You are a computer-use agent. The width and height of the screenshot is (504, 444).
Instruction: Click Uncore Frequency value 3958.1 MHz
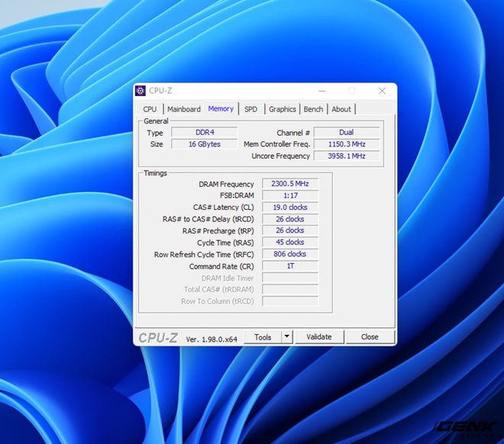(347, 156)
